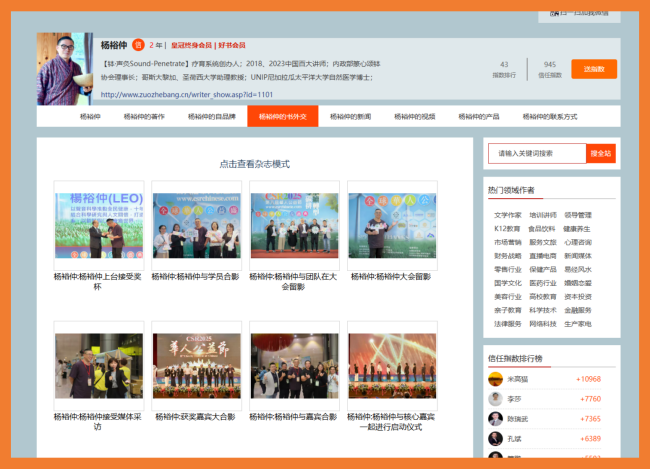Open the zuozhebang.com writer profile URL
Screen dimensions: 650x469
click(180, 95)
